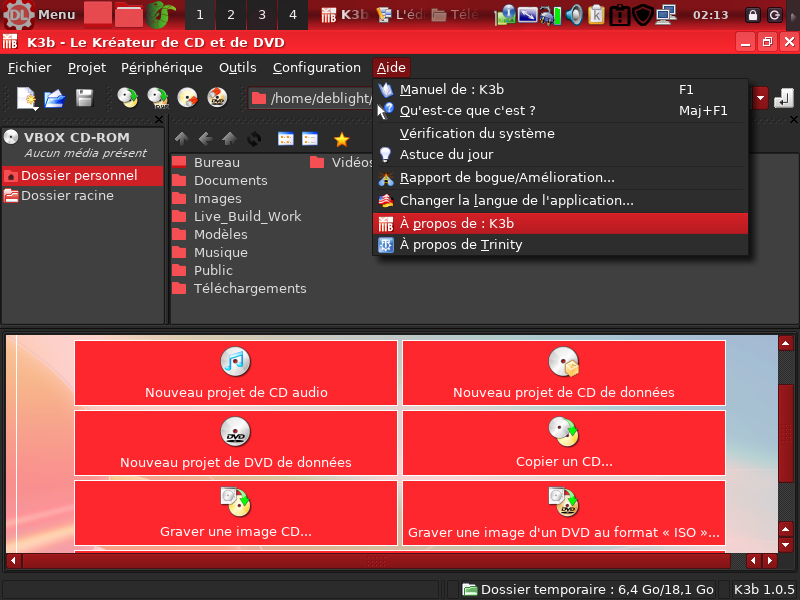Click the new project toolbar icon
Image resolution: width=800 pixels, height=600 pixels.
(x=27, y=98)
